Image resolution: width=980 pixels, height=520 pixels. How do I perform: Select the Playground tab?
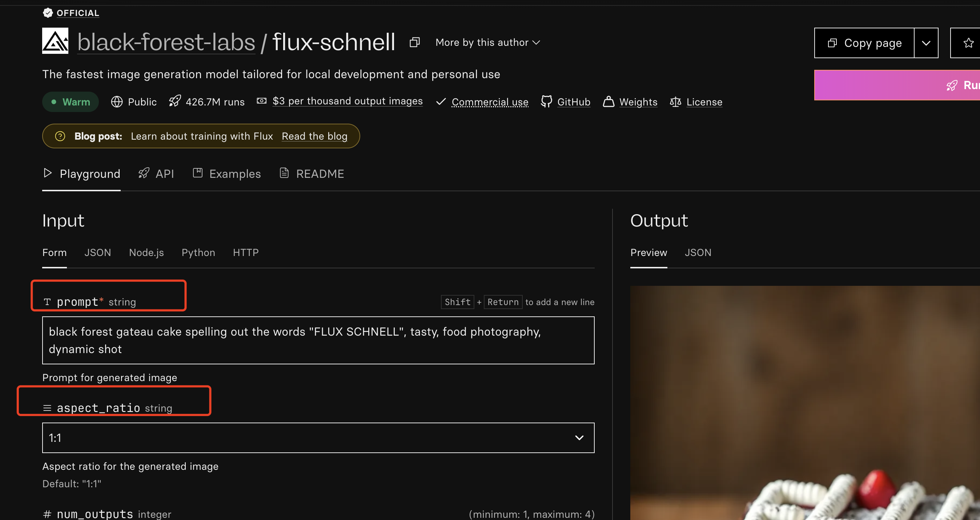coord(81,173)
